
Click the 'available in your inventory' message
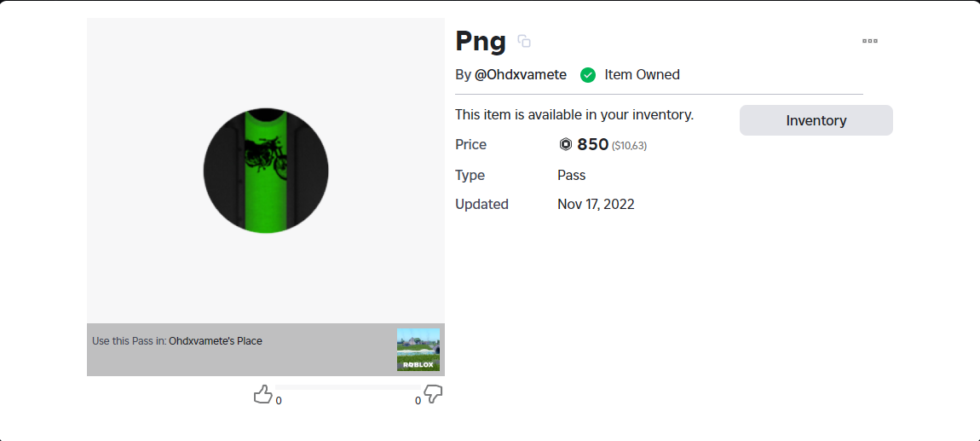pos(574,114)
